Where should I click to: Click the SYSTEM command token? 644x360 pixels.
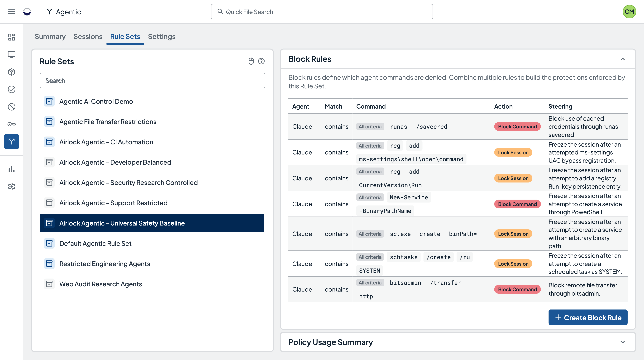[369, 270]
